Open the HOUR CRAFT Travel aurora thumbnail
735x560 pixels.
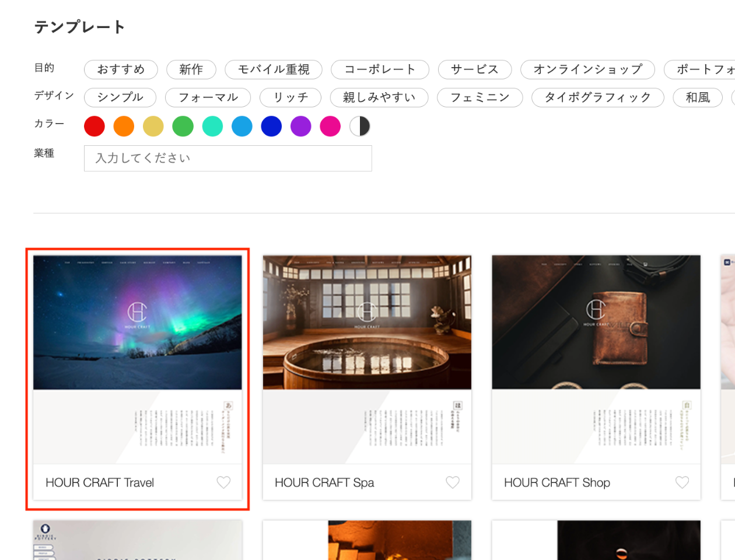pos(138,323)
